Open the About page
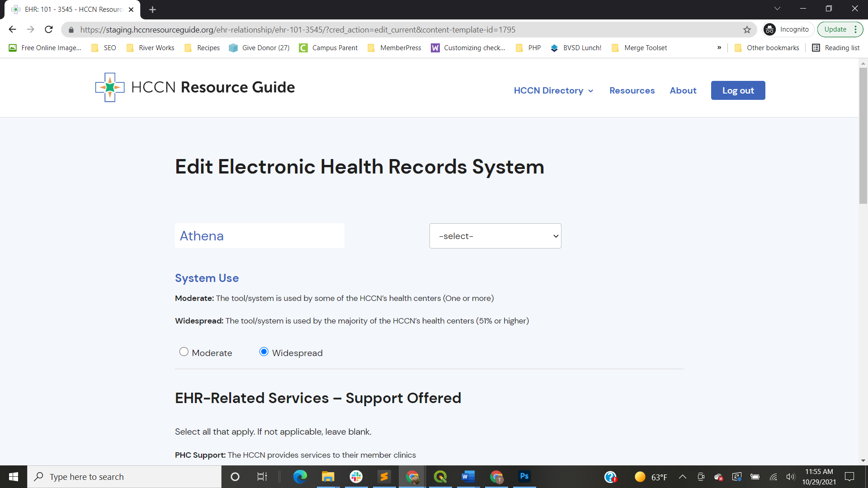 pos(683,91)
